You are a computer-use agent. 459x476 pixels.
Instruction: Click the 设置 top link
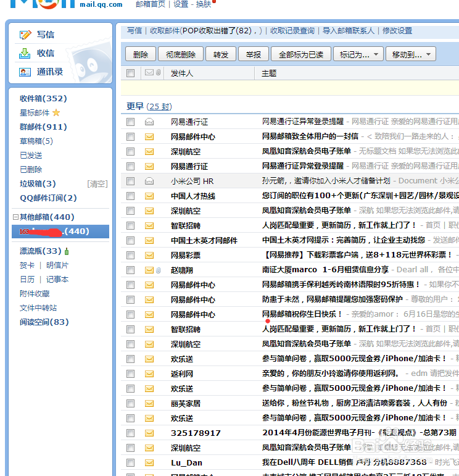(x=181, y=4)
